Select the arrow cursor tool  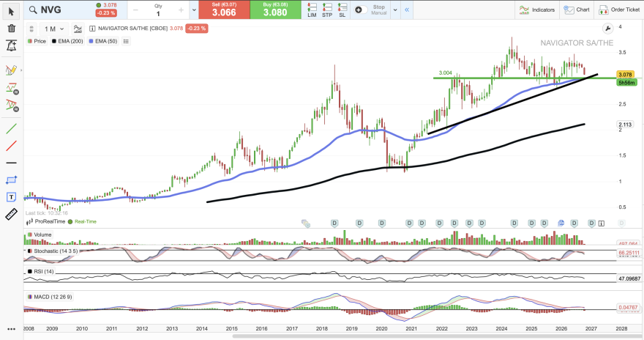coord(11,12)
